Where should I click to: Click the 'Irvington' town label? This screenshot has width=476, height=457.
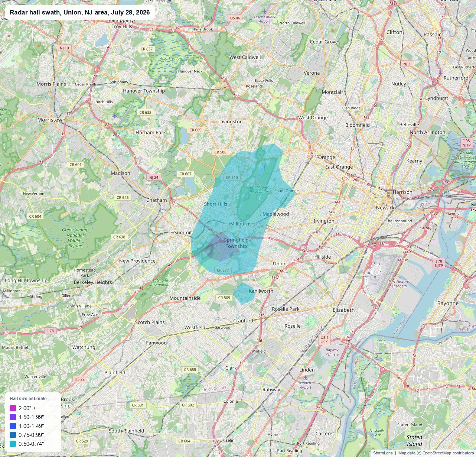tap(324, 221)
